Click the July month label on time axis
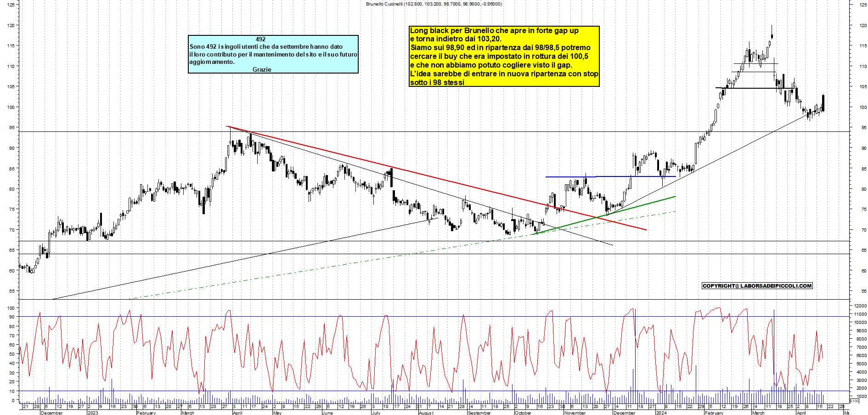 pos(376,413)
